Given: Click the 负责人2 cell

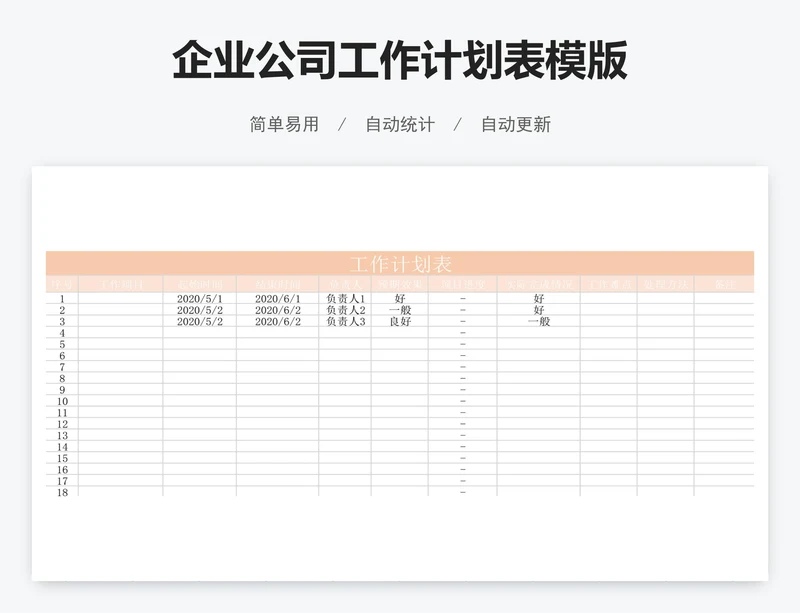Looking at the screenshot, I should [x=345, y=310].
